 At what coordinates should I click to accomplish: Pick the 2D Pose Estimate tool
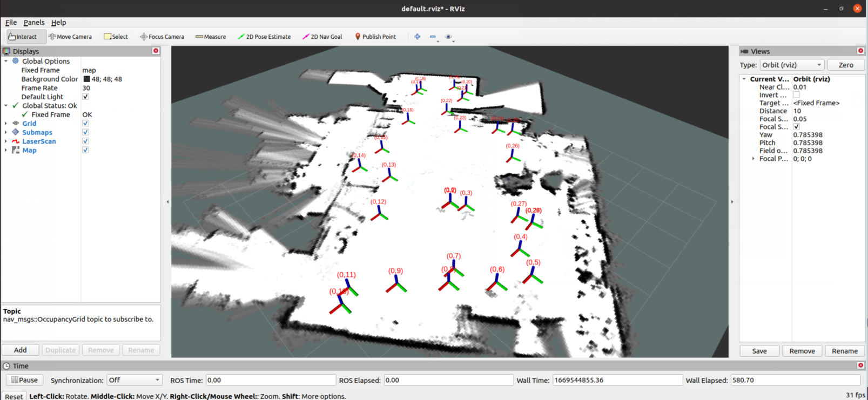(x=264, y=37)
